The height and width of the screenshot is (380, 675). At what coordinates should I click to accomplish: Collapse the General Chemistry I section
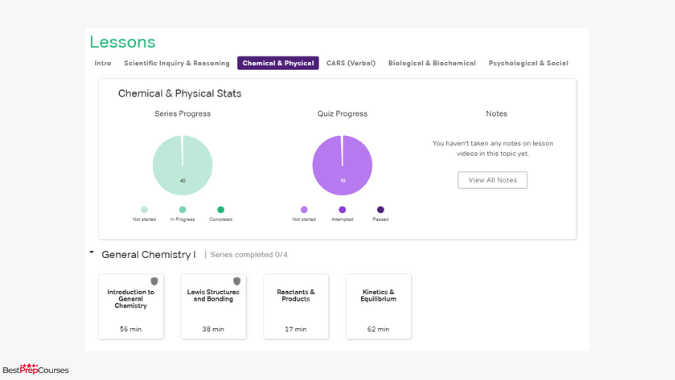point(92,253)
